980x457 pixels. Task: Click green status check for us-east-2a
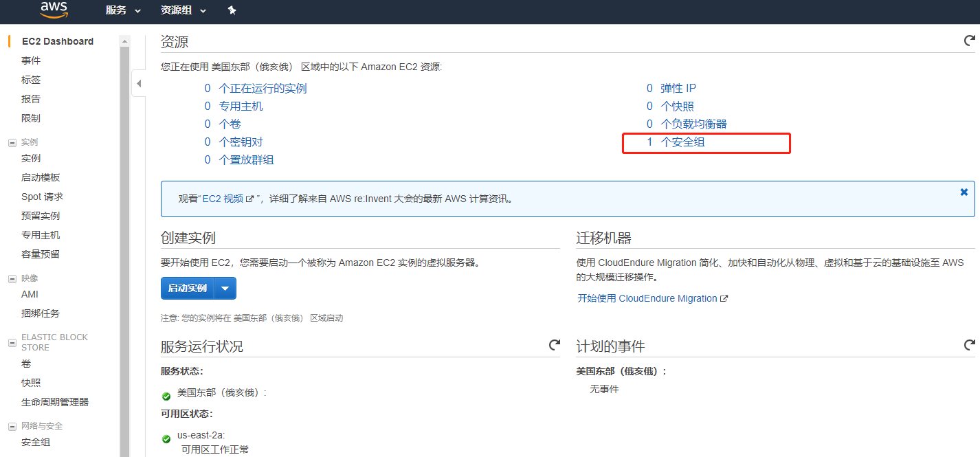point(166,438)
